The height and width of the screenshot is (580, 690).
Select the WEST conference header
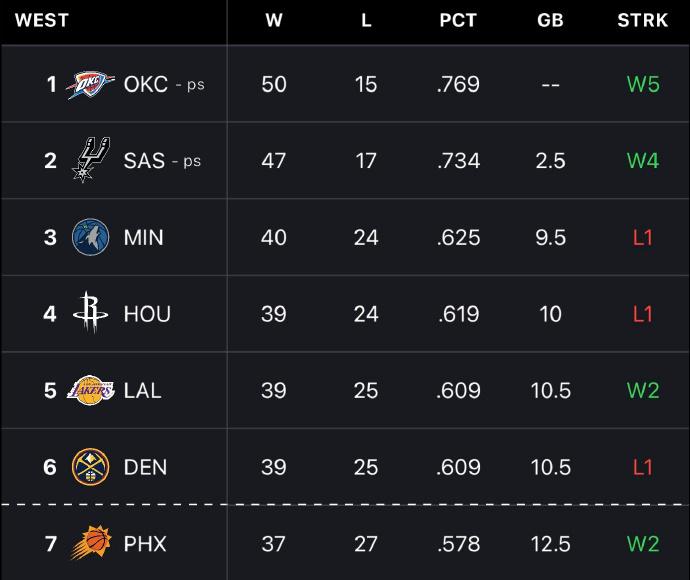[41, 21]
